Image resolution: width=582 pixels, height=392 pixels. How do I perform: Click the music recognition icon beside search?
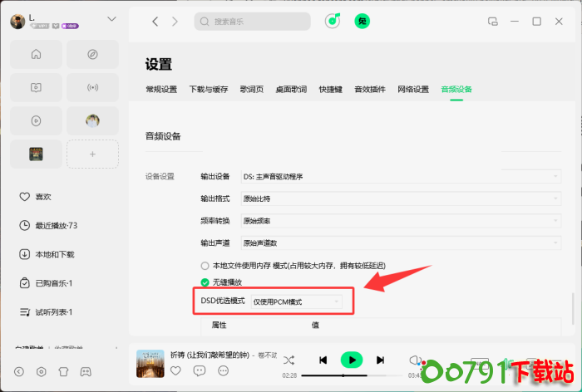pyautogui.click(x=333, y=22)
